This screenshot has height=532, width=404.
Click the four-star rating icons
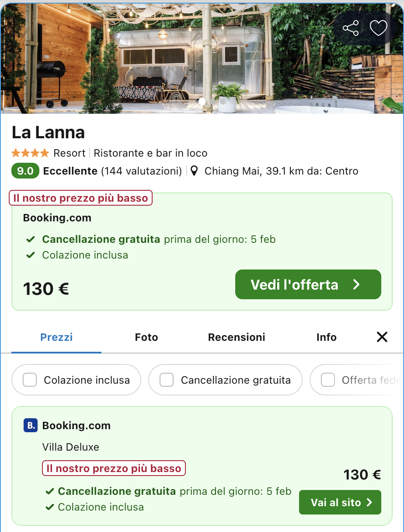tap(30, 153)
